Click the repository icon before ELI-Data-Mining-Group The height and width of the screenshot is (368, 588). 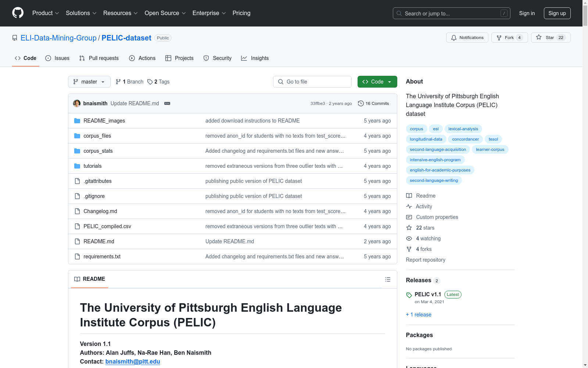[15, 38]
